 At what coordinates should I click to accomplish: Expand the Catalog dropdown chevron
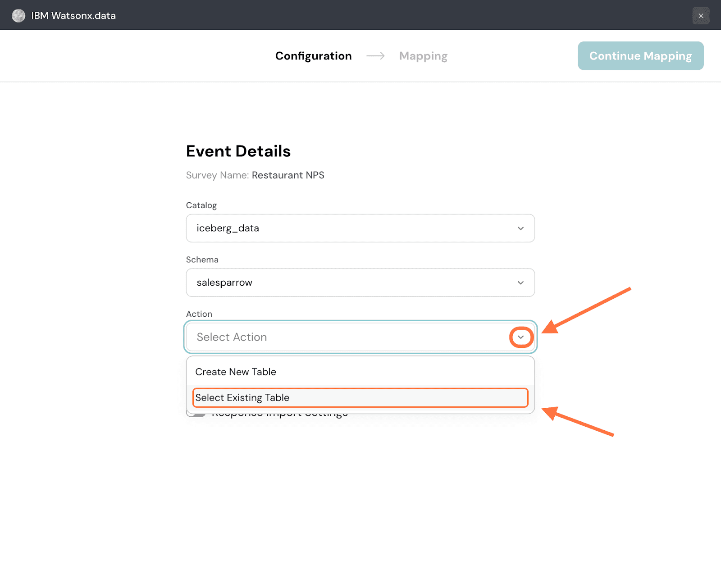[520, 228]
